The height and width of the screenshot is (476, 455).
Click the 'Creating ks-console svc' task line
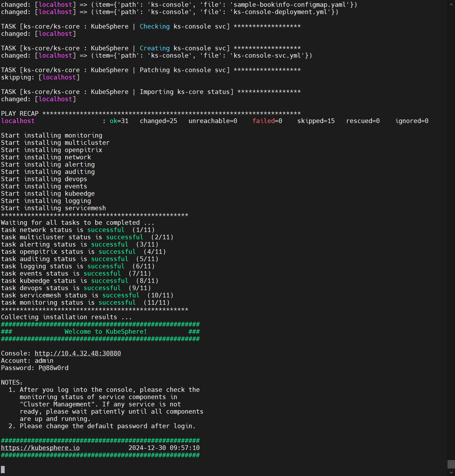coord(151,48)
